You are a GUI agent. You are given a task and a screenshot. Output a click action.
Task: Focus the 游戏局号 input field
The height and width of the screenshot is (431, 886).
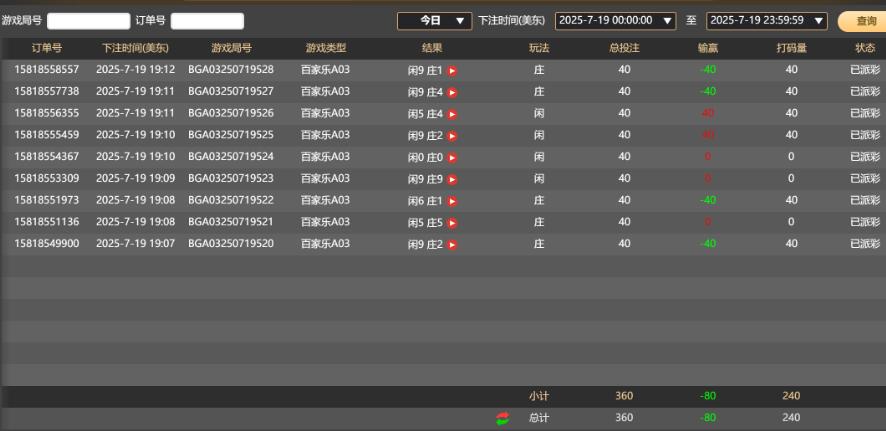tap(89, 21)
